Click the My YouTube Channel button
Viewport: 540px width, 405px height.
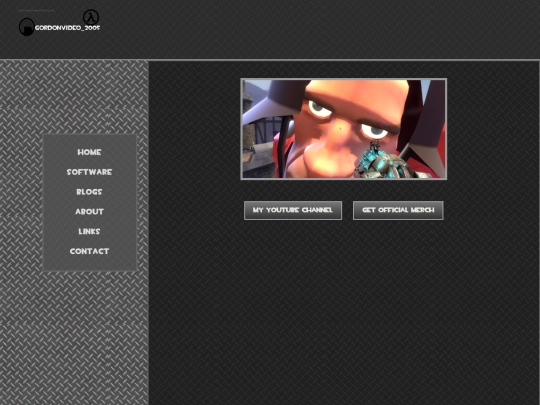pyautogui.click(x=293, y=210)
